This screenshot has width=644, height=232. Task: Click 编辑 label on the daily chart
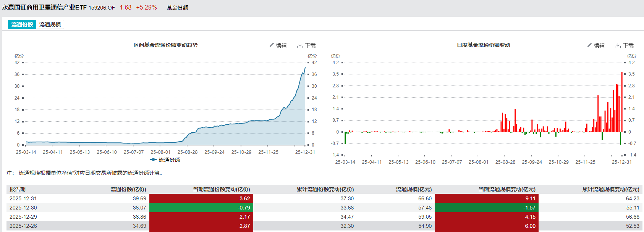point(599,45)
